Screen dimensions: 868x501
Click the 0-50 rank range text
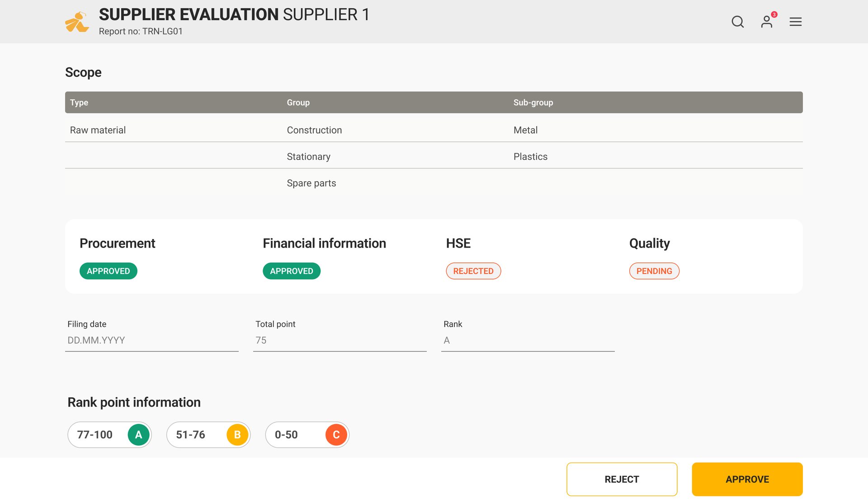point(286,435)
